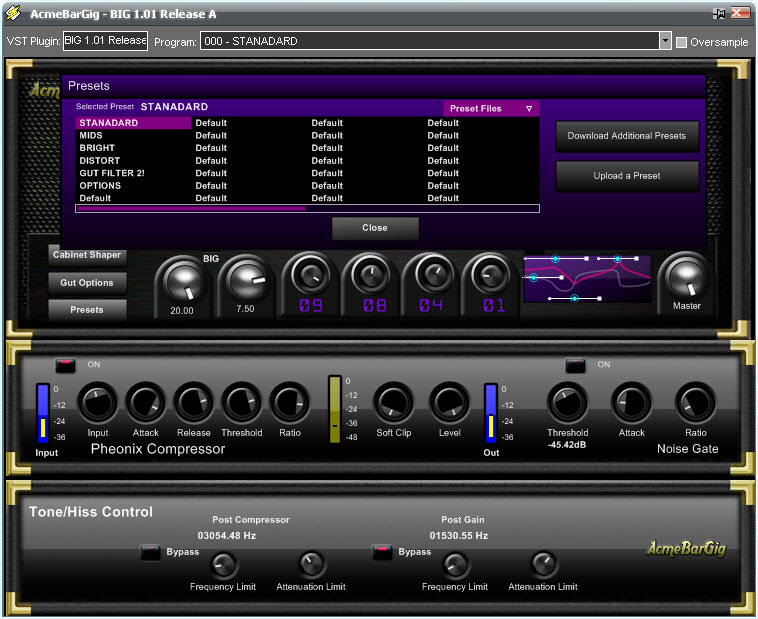Expand the Preset Files dropdown
This screenshot has height=619, width=758.
(x=491, y=108)
